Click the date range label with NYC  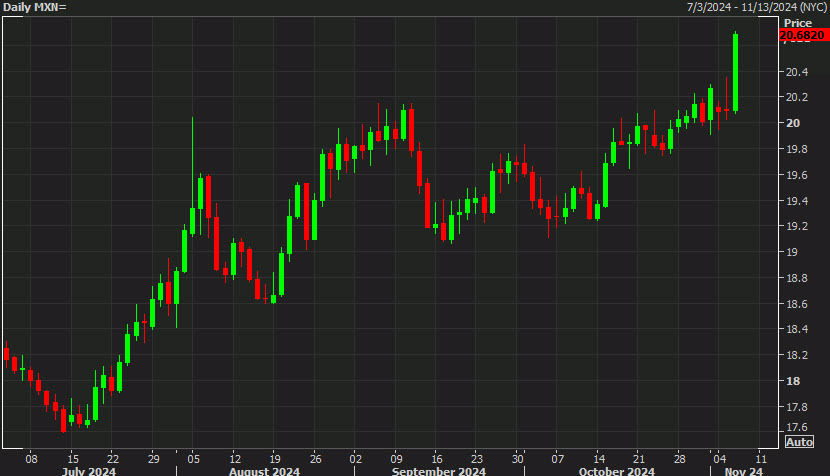coord(756,8)
